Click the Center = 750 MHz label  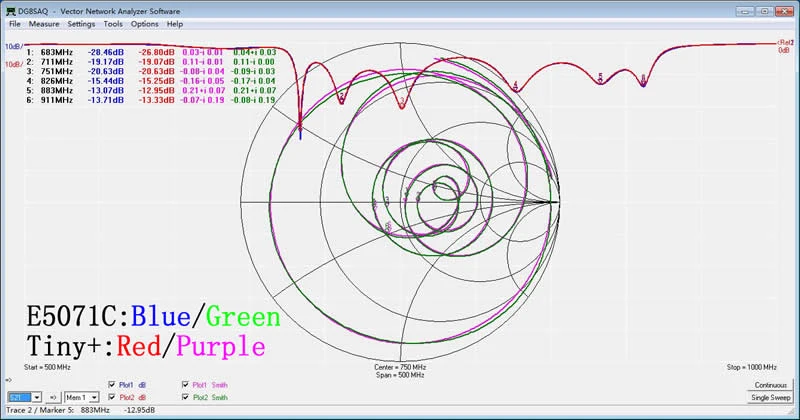(400, 367)
